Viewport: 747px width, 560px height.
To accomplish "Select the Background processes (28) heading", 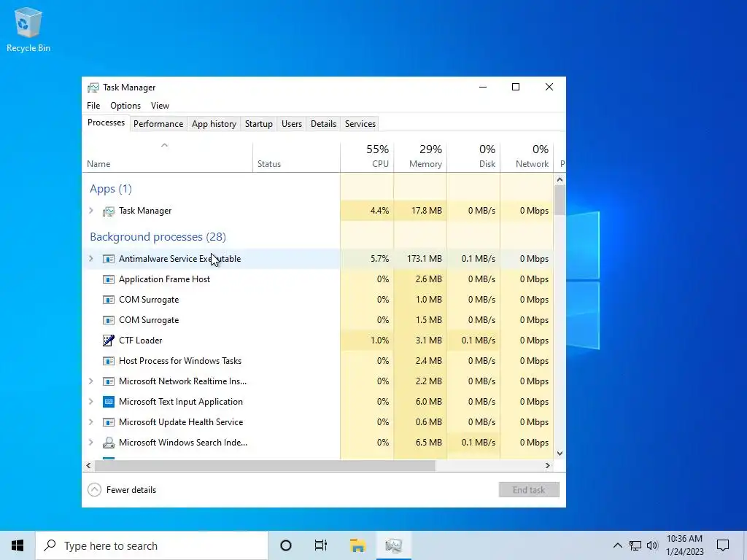I will 158,237.
